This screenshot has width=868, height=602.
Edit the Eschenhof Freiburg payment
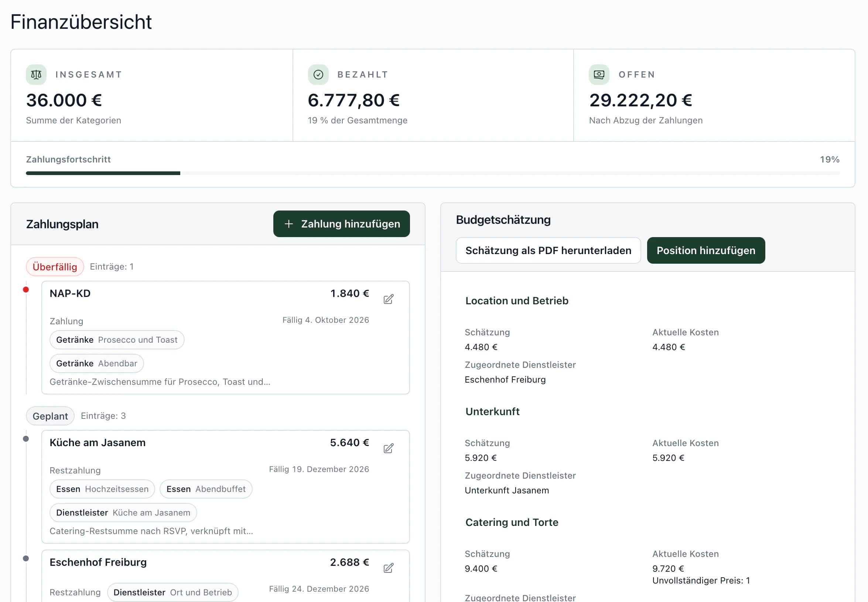point(389,568)
